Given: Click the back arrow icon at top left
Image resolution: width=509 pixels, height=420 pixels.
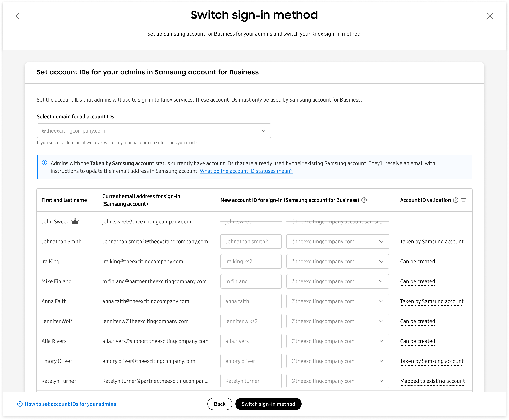Looking at the screenshot, I should tap(19, 16).
